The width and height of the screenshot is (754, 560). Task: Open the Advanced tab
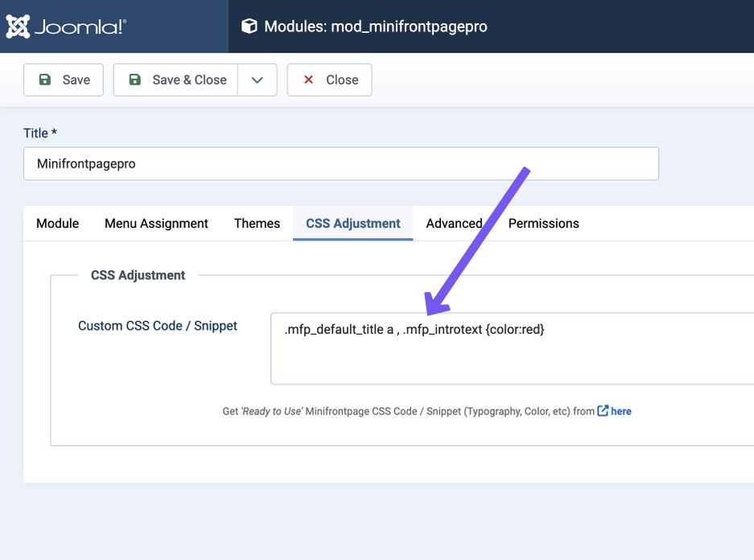coord(454,224)
